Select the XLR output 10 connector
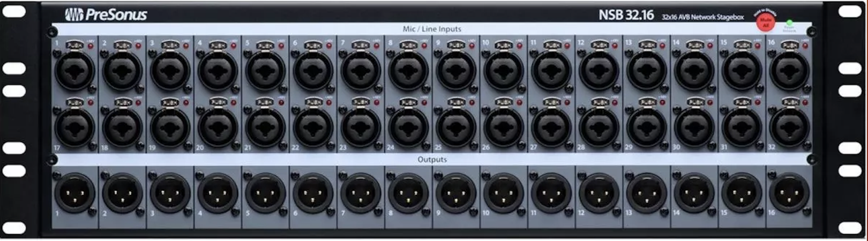 (x=504, y=193)
